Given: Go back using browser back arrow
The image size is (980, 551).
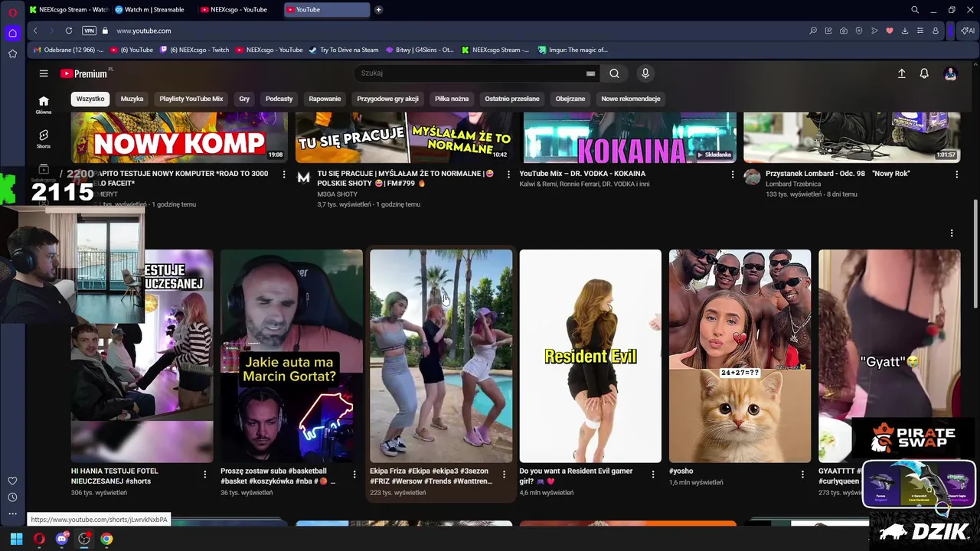Looking at the screenshot, I should tap(35, 31).
